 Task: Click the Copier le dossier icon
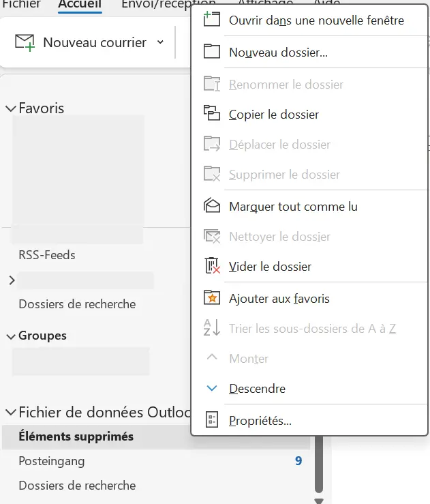pos(212,113)
